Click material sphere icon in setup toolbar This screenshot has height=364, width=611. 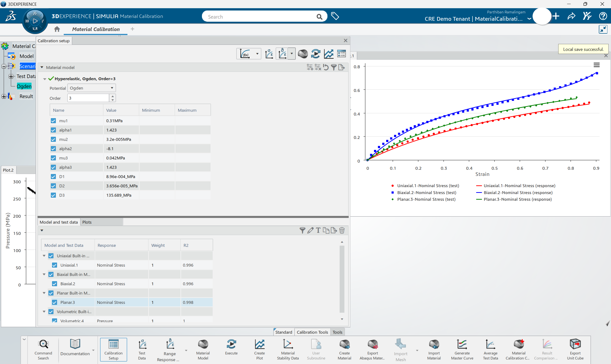click(303, 54)
